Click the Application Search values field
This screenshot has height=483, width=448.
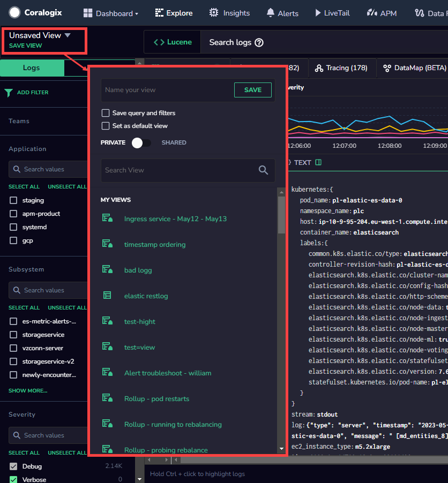(49, 169)
